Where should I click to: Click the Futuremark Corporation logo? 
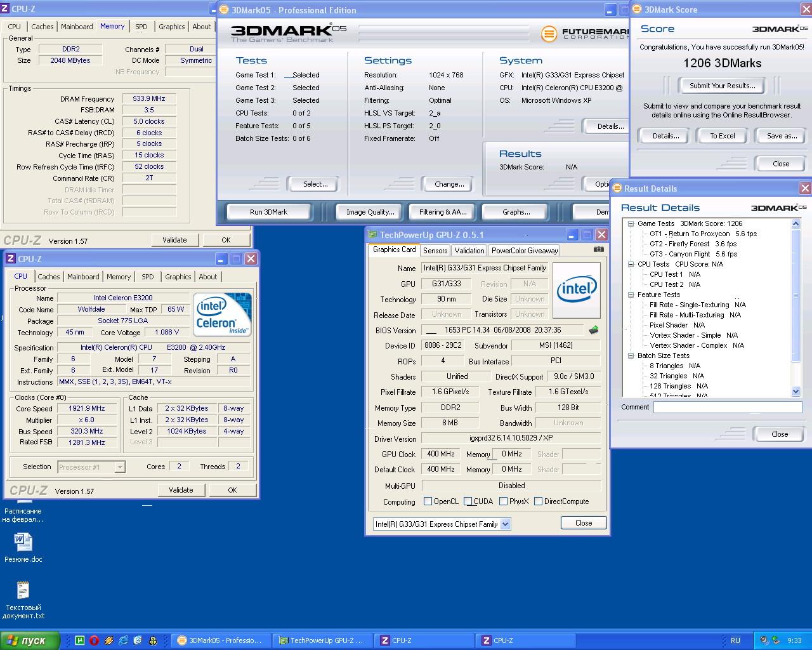(584, 33)
